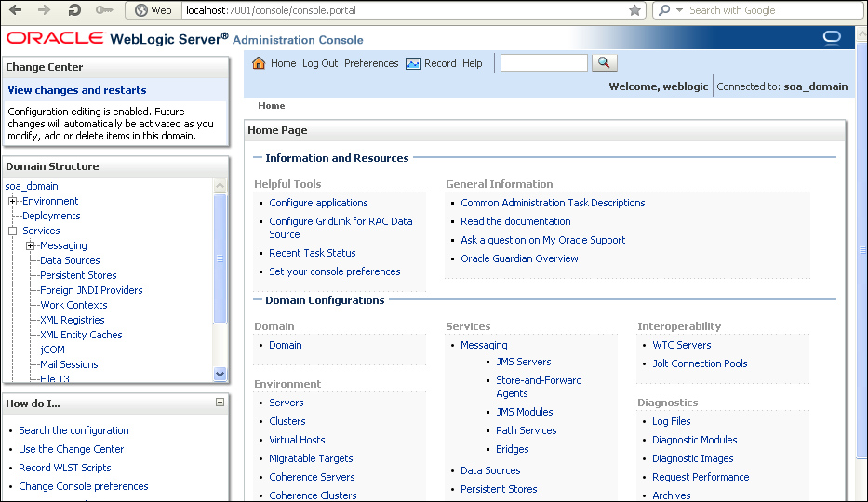
Task: Open Recent Task Status link
Action: click(x=313, y=253)
